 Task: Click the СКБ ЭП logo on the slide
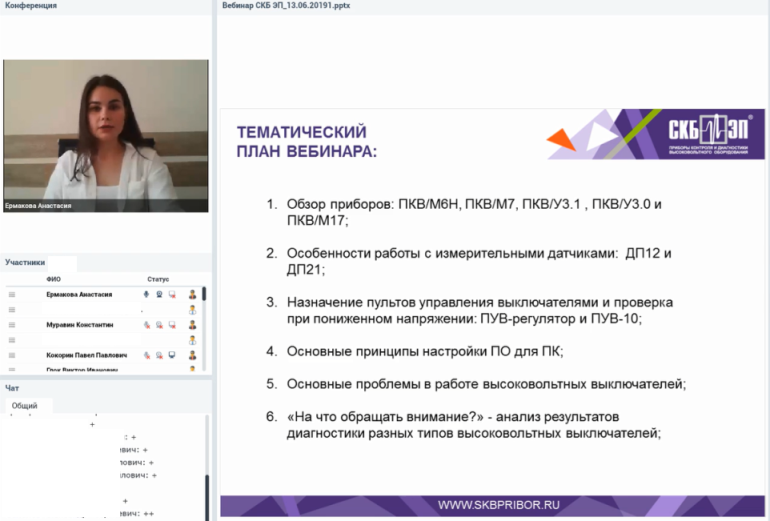click(x=708, y=134)
